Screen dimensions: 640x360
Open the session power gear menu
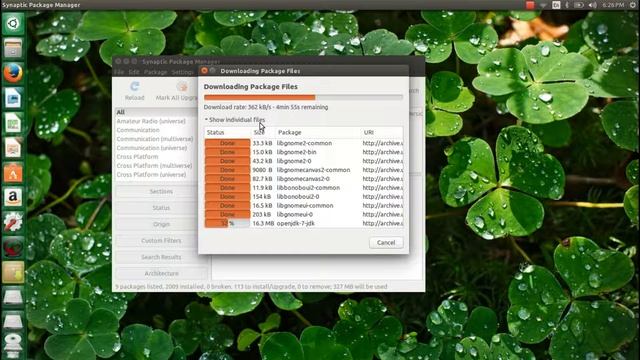[x=632, y=5]
